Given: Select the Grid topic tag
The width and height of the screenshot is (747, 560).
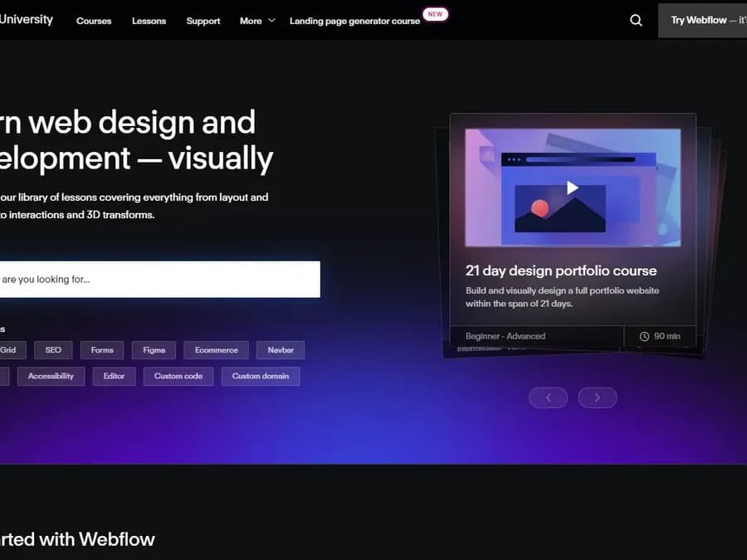Looking at the screenshot, I should tap(12, 350).
